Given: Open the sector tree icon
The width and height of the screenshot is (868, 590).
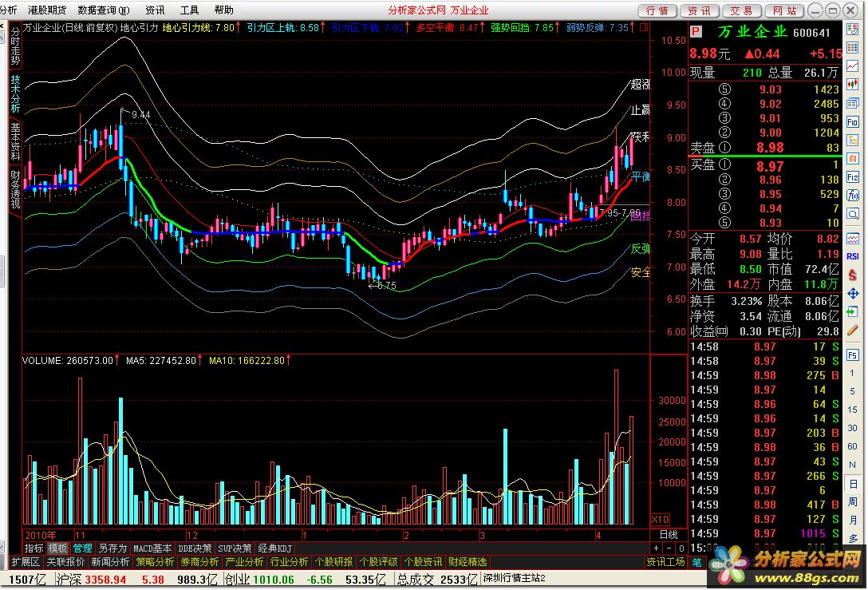Looking at the screenshot, I should click(853, 140).
